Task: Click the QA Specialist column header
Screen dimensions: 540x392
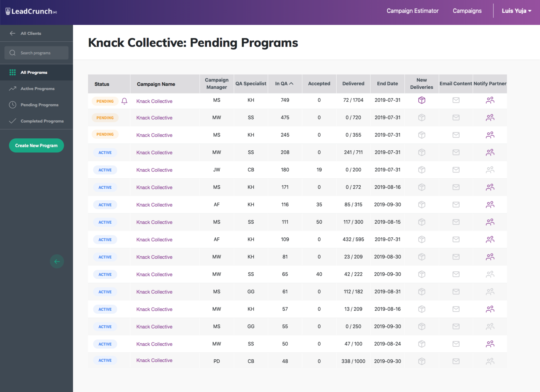Action: click(x=251, y=84)
